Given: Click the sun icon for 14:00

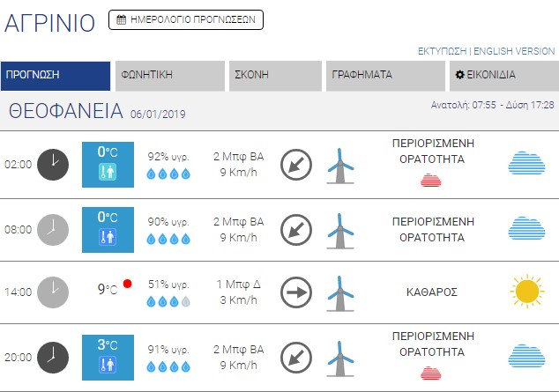Looking at the screenshot, I should coord(525,292).
